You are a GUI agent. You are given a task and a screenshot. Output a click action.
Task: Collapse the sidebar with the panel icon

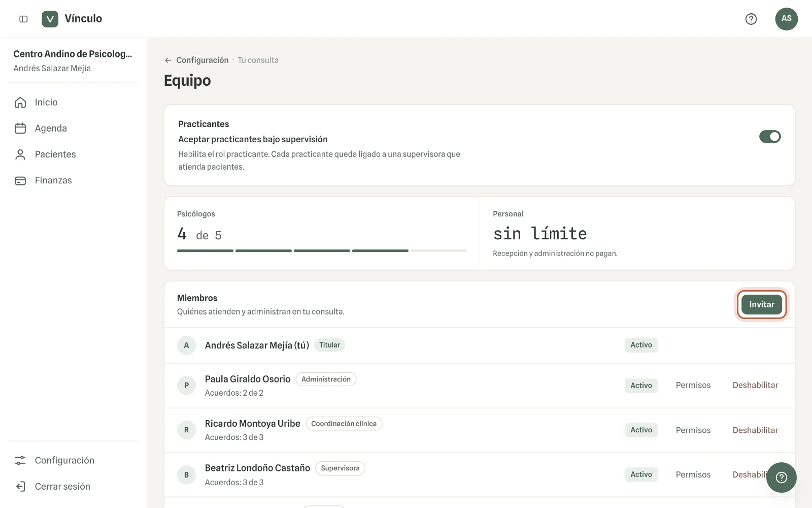pyautogui.click(x=23, y=19)
